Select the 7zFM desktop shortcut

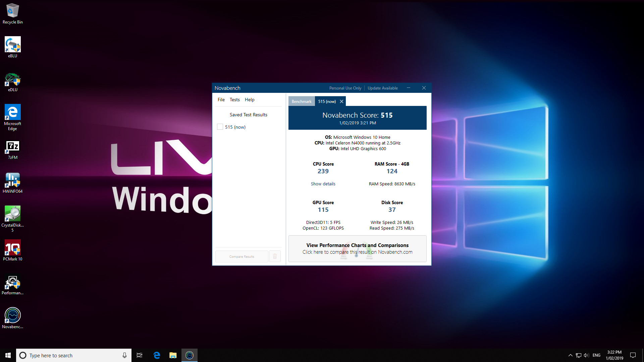click(13, 149)
